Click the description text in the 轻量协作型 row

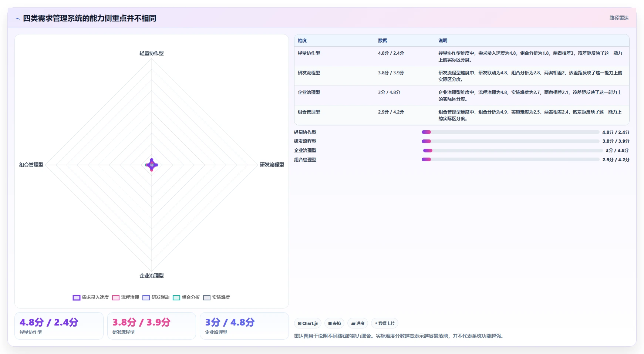(x=530, y=57)
